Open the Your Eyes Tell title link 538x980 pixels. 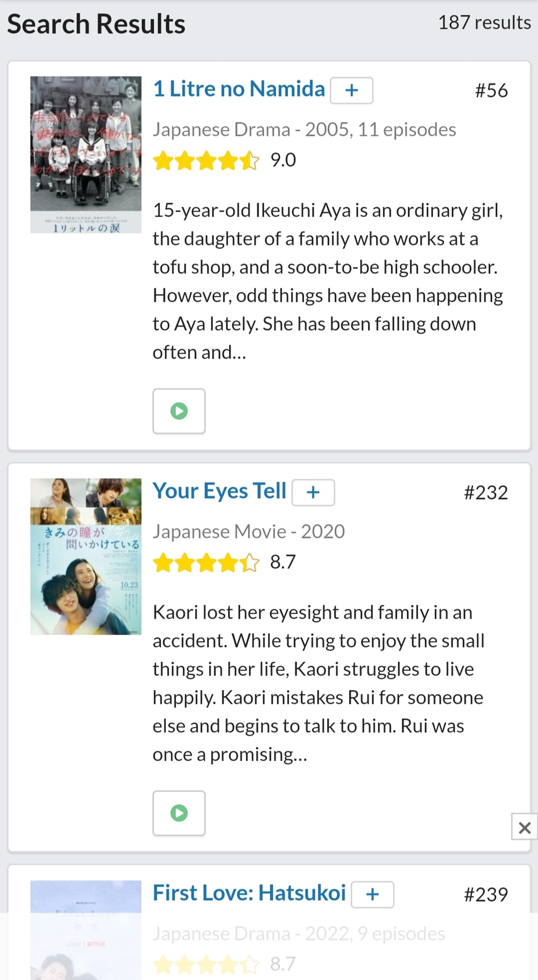click(x=219, y=491)
